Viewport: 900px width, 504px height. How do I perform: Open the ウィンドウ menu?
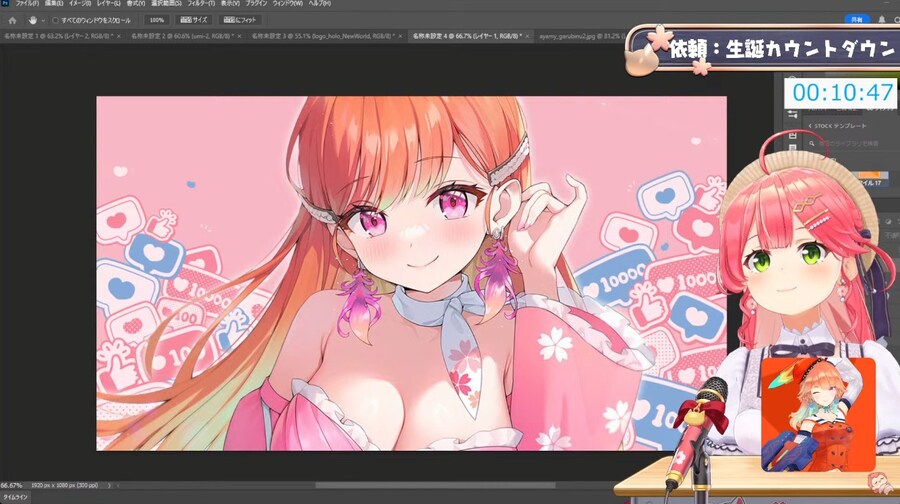tap(288, 3)
